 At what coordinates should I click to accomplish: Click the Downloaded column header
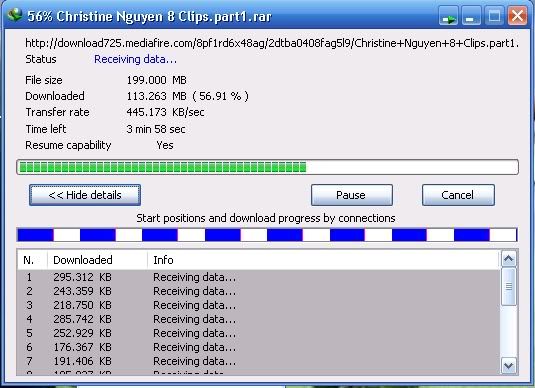point(97,260)
